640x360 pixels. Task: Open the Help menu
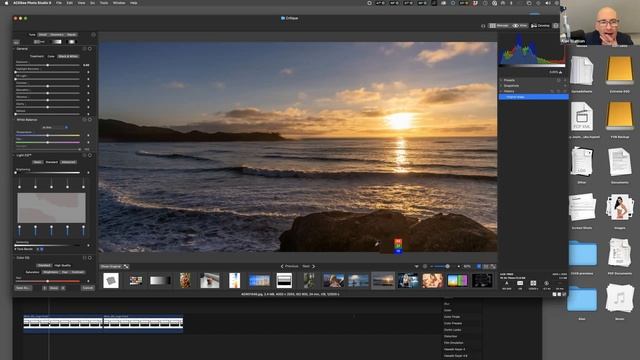coord(133,3)
